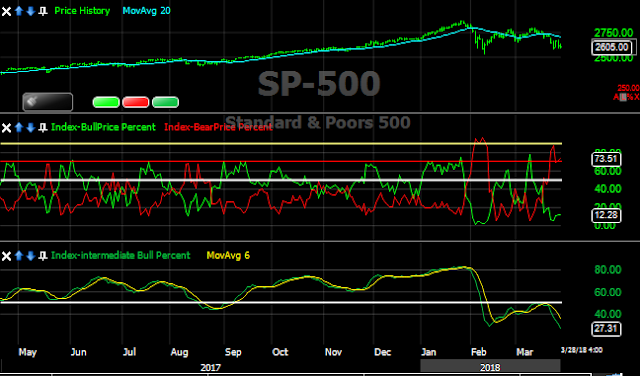Select the Index-BearPrice Percent indicator label
The height and width of the screenshot is (376, 640).
[218, 127]
